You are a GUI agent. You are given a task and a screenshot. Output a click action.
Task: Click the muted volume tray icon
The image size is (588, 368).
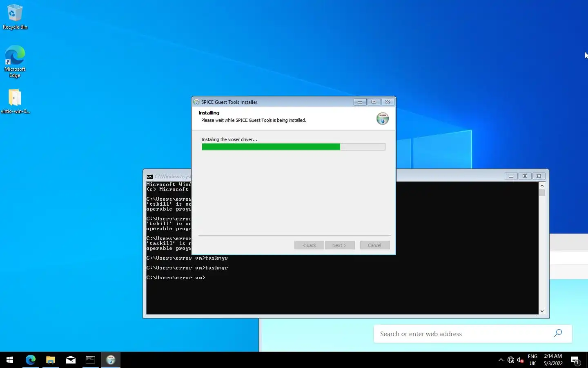[x=521, y=360]
